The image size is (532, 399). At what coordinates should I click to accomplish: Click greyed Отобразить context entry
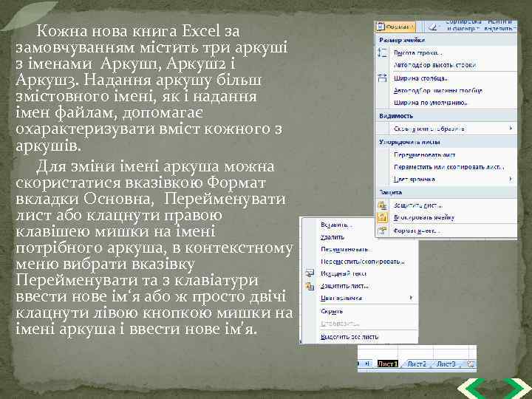point(340,324)
